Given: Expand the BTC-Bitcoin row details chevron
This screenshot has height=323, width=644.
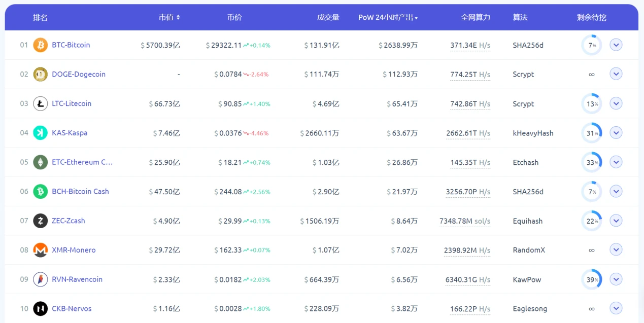Looking at the screenshot, I should 616,45.
